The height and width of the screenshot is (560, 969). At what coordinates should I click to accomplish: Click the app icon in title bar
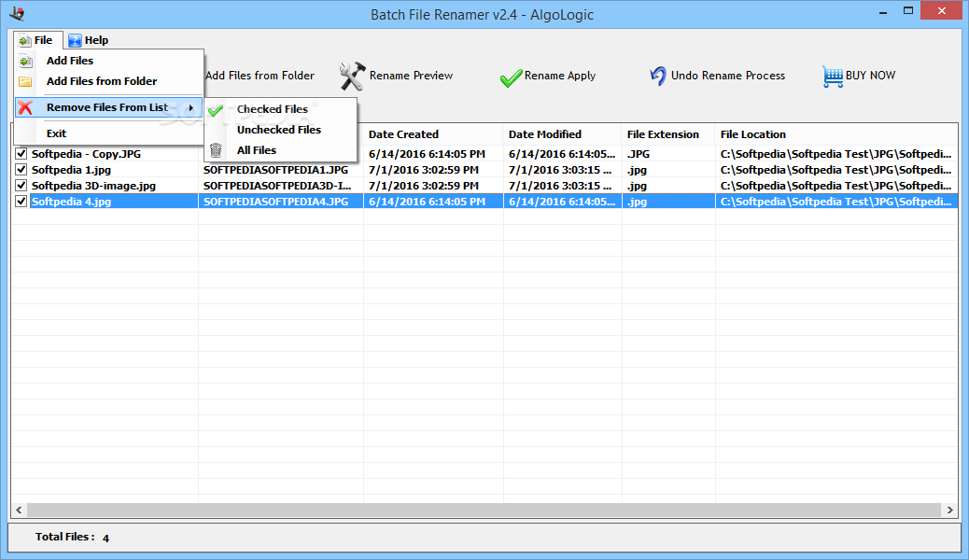click(x=17, y=13)
